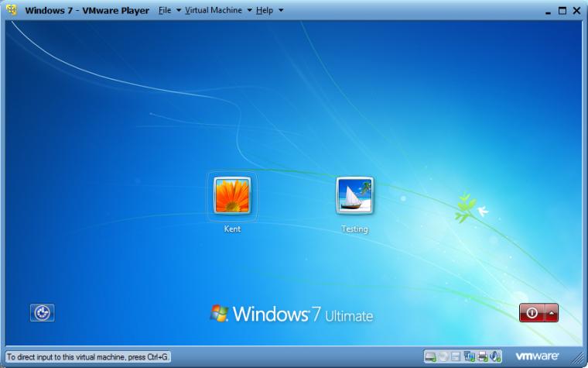Select the Kent user flower picture

pos(232,195)
